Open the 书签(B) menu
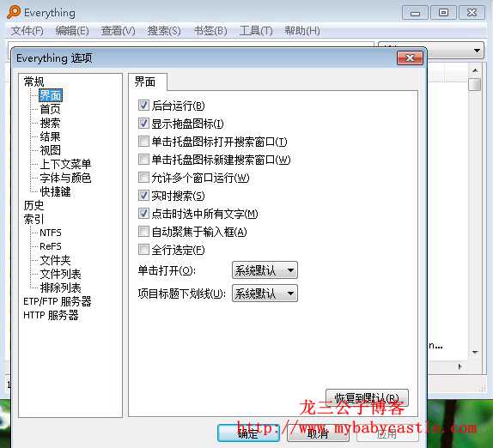The height and width of the screenshot is (448, 493). [x=210, y=31]
